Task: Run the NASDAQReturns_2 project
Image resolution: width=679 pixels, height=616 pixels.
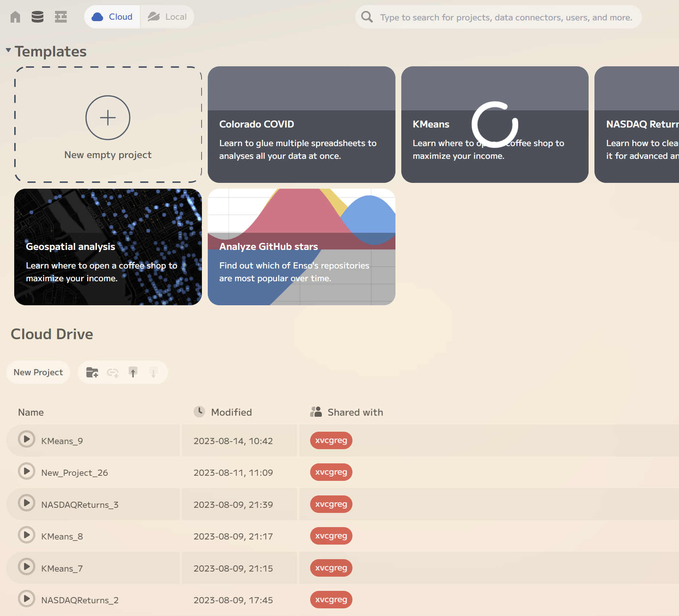Action: [x=26, y=599]
